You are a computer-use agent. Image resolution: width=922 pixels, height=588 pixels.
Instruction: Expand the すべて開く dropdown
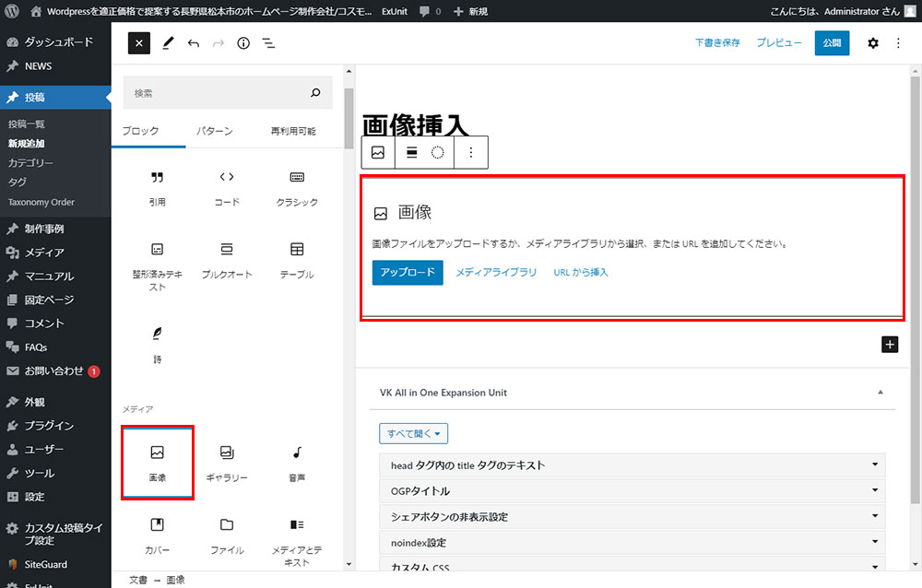tap(413, 433)
